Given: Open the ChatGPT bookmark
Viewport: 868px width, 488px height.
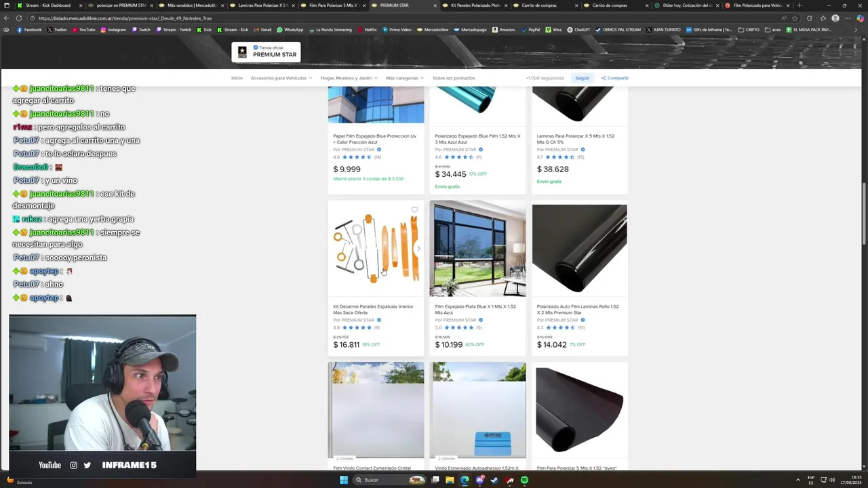Looking at the screenshot, I should point(578,30).
